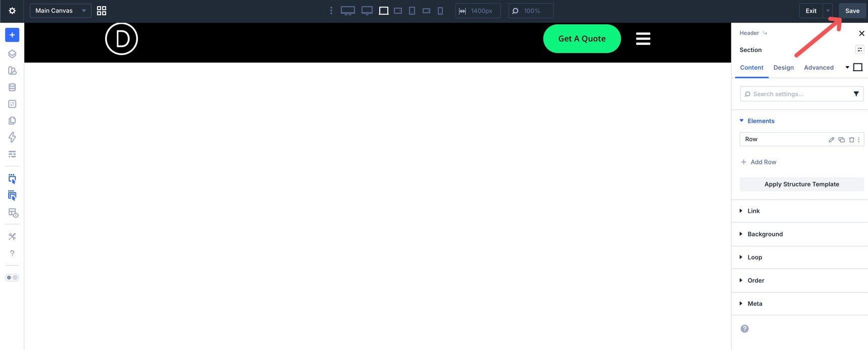Select the phone portrait breakpoint
This screenshot has height=350, width=868.
coord(440,11)
